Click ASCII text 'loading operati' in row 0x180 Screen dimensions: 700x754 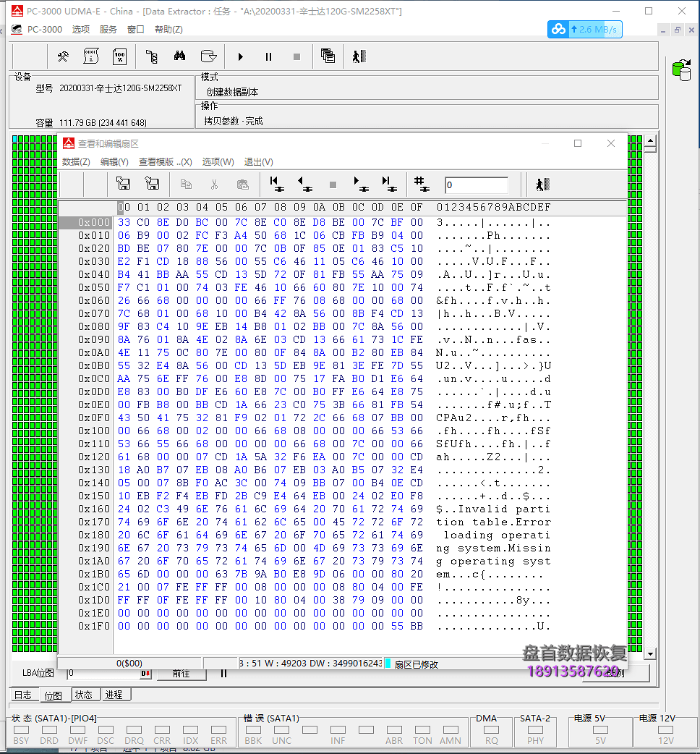click(497, 535)
